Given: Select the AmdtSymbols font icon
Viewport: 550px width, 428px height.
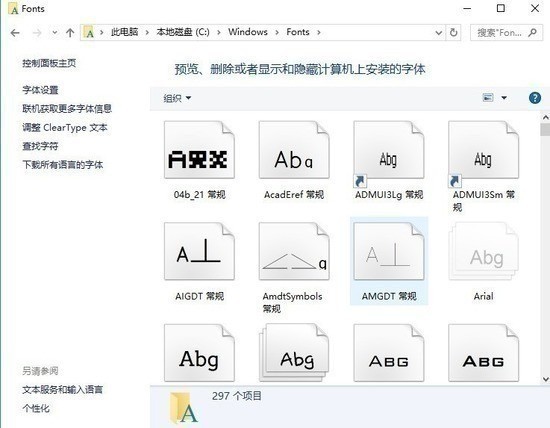Looking at the screenshot, I should coord(294,251).
